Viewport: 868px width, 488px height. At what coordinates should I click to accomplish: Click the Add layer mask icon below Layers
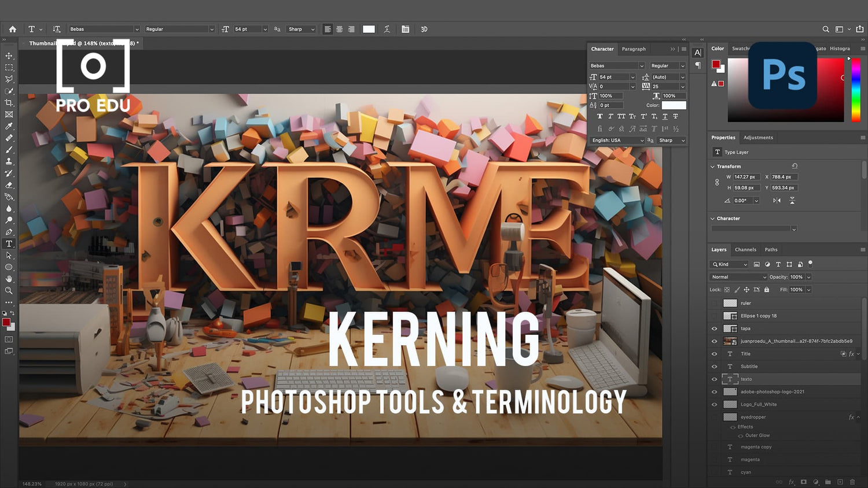coord(804,482)
